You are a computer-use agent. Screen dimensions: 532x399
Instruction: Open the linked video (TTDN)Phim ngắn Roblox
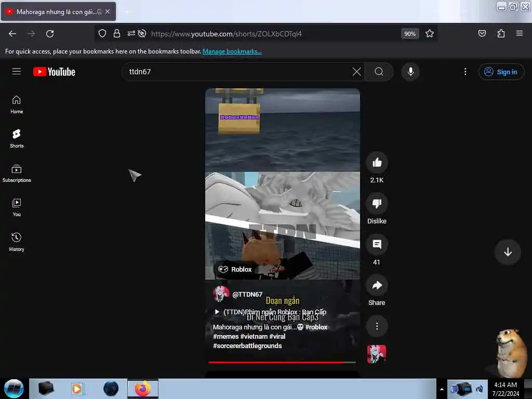click(x=270, y=312)
